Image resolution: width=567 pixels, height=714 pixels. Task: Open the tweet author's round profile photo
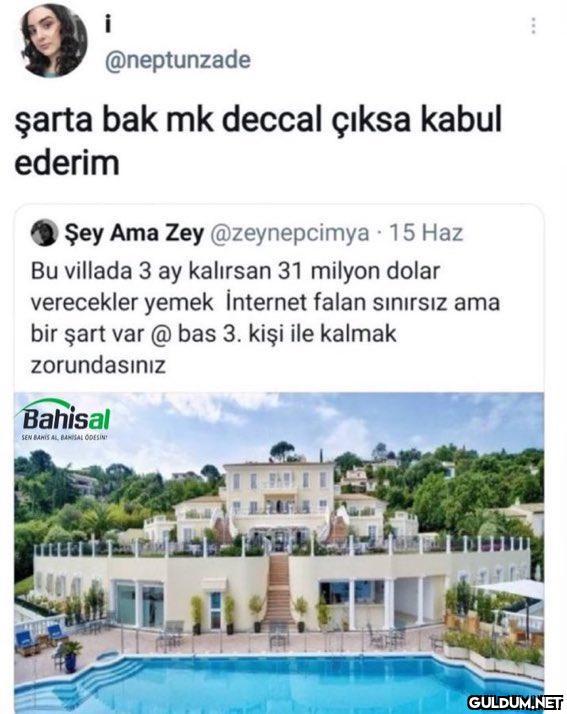click(54, 41)
